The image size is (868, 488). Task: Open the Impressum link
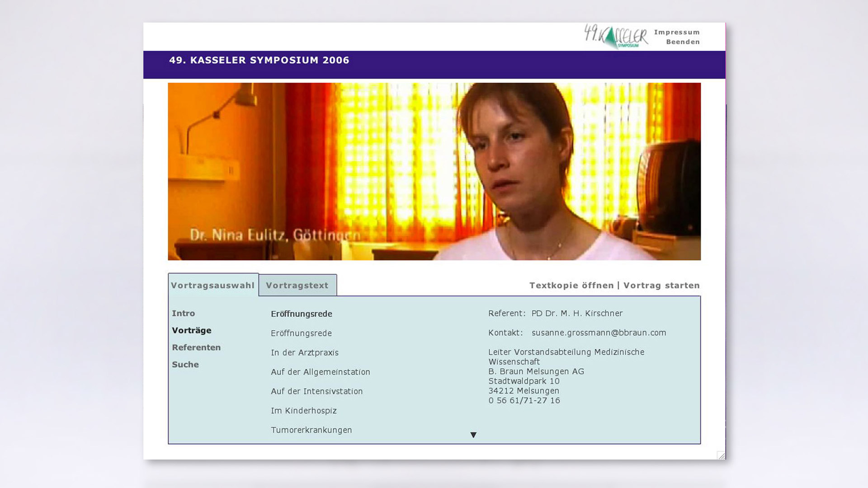coord(676,32)
